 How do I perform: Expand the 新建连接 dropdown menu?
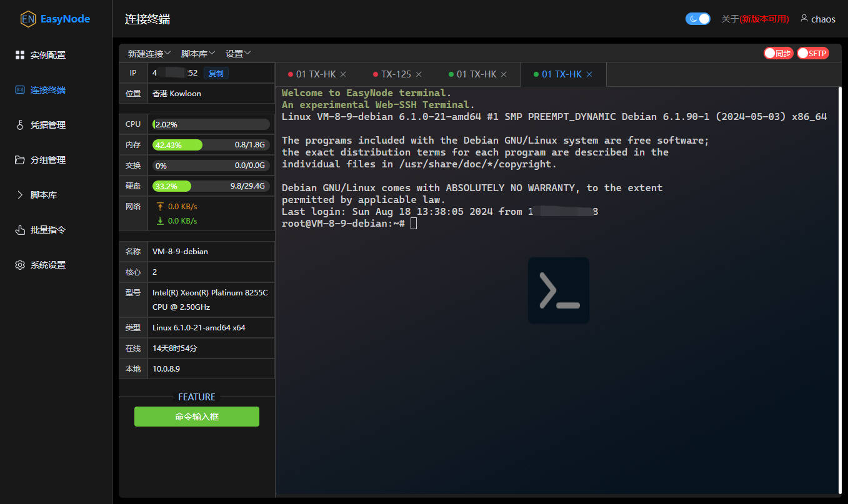[x=149, y=54]
